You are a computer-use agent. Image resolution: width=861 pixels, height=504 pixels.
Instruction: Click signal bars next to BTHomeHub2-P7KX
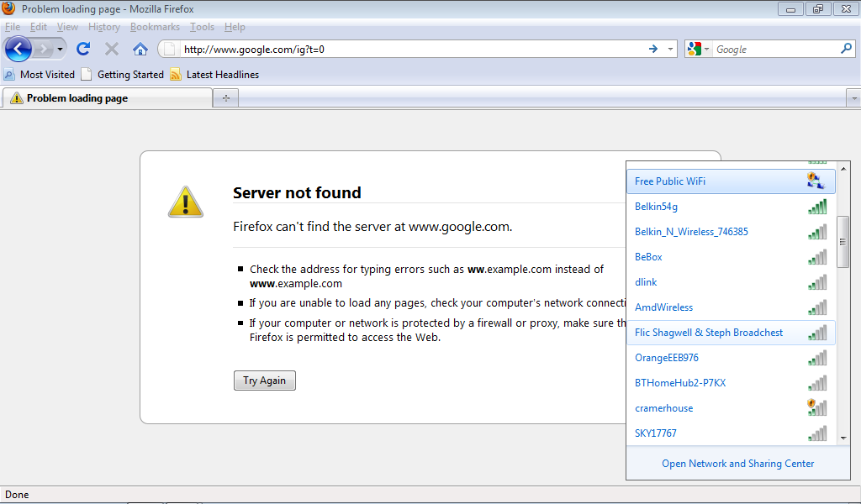817,383
